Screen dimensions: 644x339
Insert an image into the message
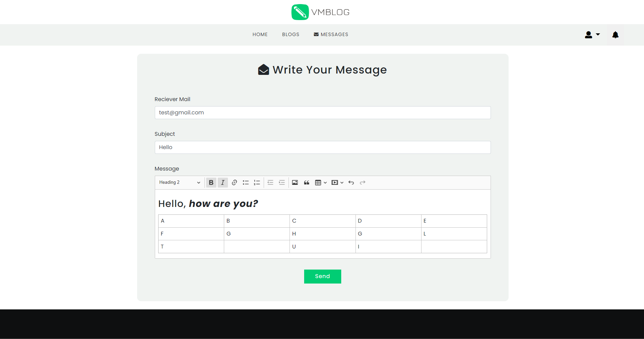tap(295, 182)
